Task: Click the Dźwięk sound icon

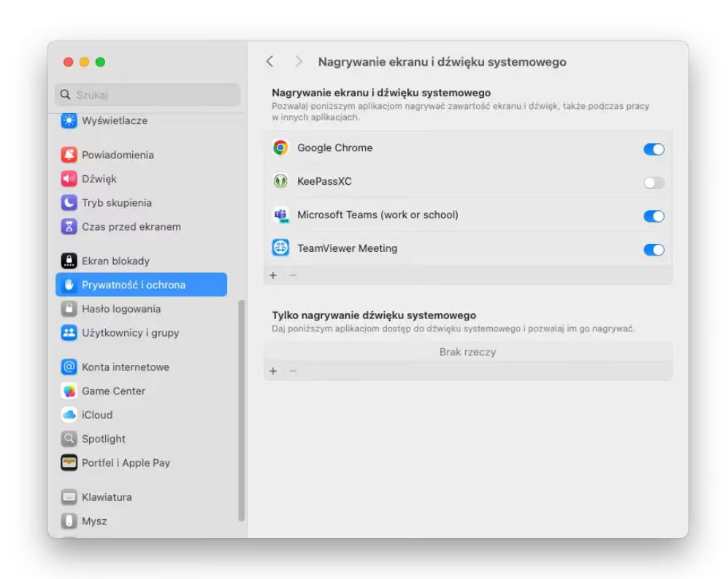Action: [69, 179]
